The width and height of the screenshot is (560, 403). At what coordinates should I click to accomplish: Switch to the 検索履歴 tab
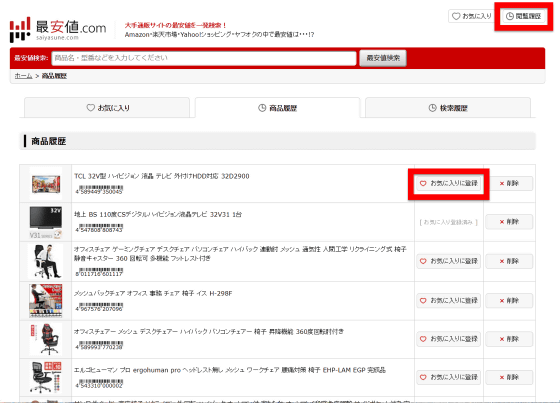448,108
